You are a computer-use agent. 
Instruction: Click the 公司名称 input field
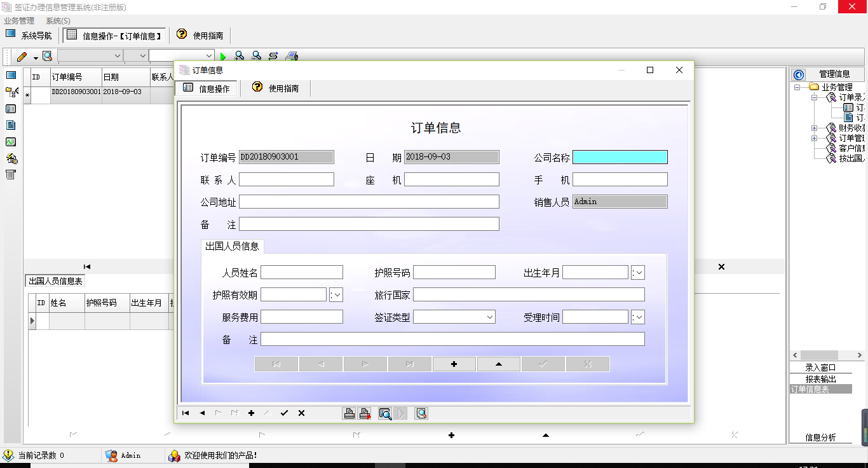[620, 157]
